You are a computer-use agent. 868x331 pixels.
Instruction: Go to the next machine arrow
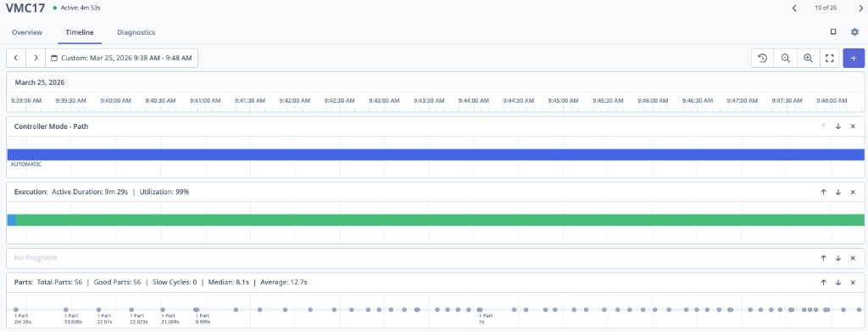pos(861,8)
